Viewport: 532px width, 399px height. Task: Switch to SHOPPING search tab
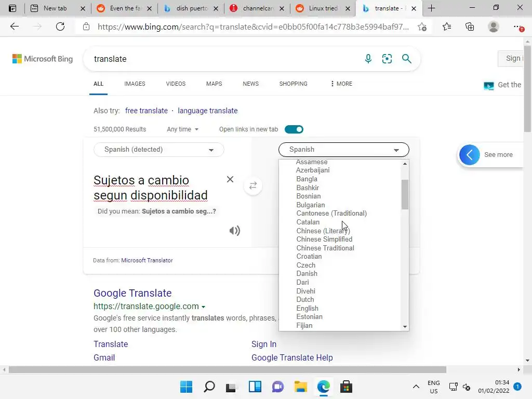coord(294,84)
